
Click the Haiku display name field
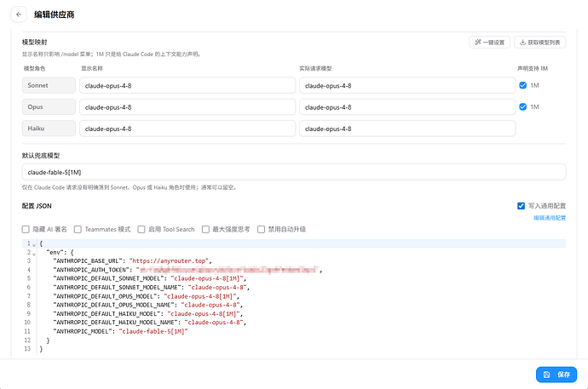coord(187,129)
